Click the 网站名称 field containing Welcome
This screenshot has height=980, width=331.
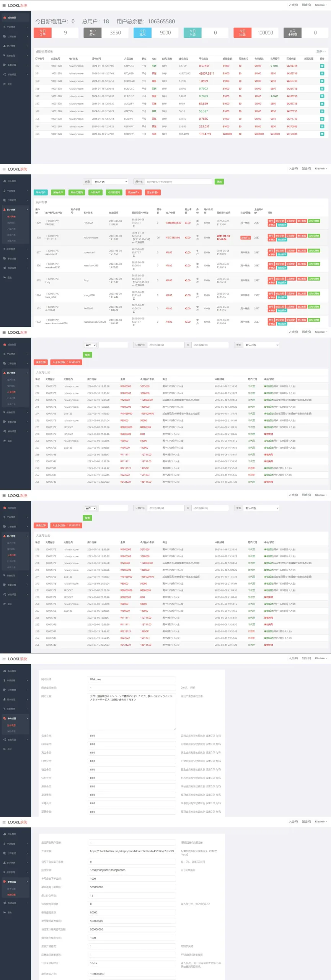132,679
